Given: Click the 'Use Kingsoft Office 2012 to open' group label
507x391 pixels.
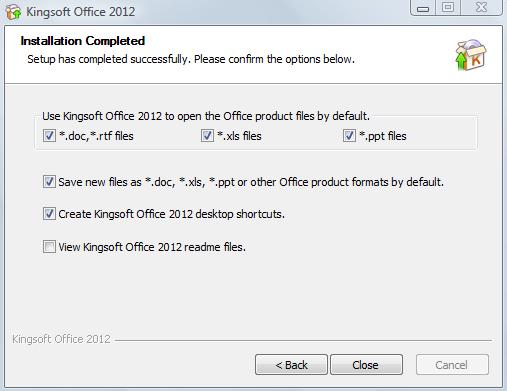Looking at the screenshot, I should 206,116.
